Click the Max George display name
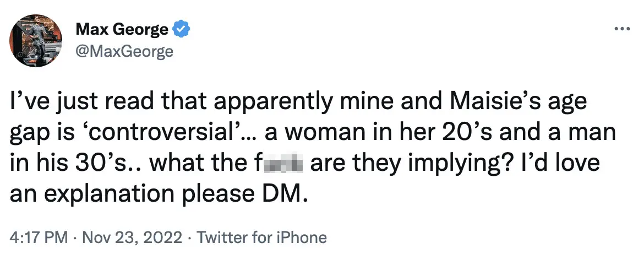 pyautogui.click(x=121, y=29)
